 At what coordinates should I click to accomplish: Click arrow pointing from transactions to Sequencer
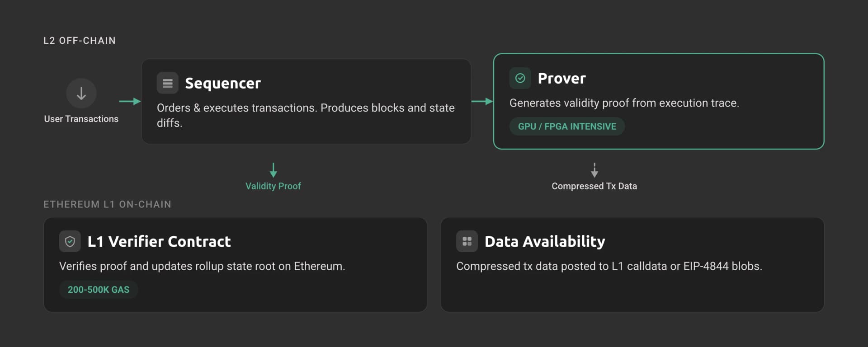coord(130,101)
